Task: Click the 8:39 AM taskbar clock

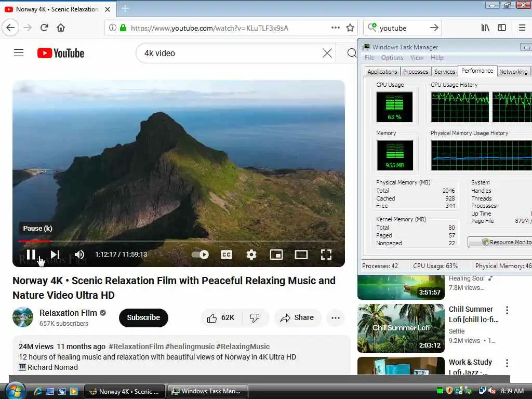Action: 512,391
